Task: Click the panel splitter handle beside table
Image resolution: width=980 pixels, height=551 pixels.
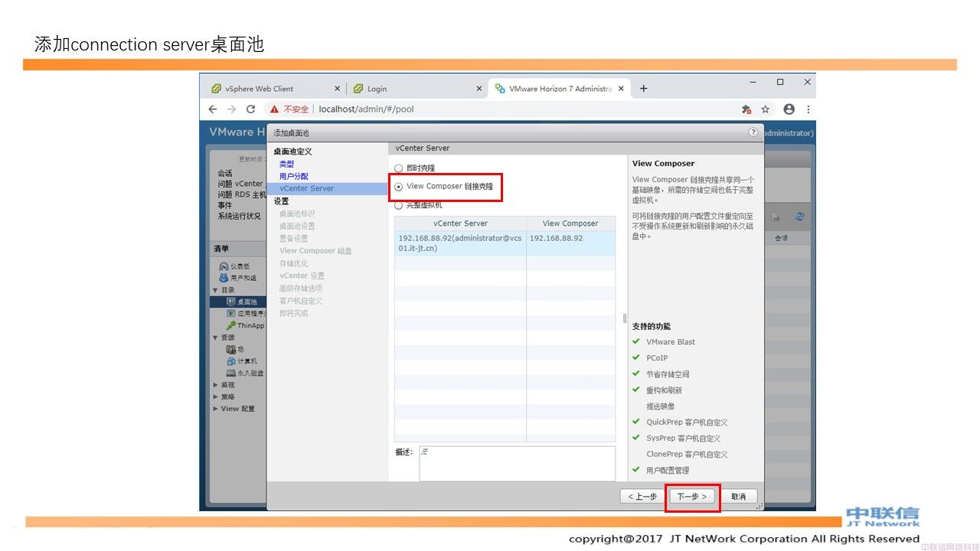Action: 625,318
